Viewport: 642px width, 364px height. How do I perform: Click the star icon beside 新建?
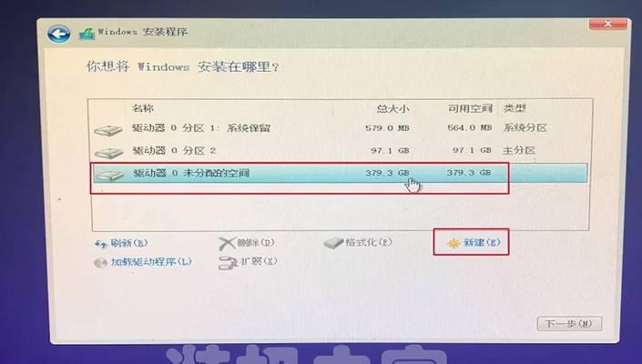453,243
